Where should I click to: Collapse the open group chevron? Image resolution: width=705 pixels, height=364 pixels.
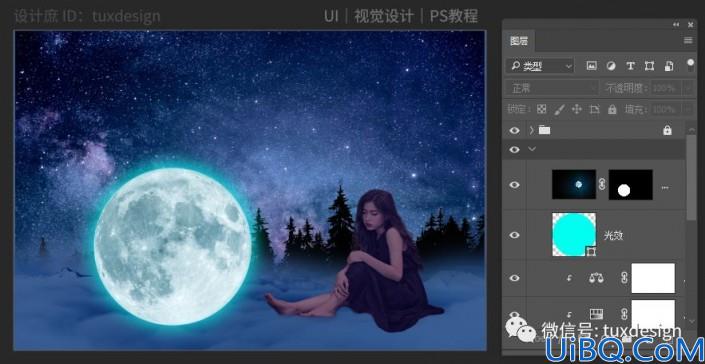click(532, 149)
